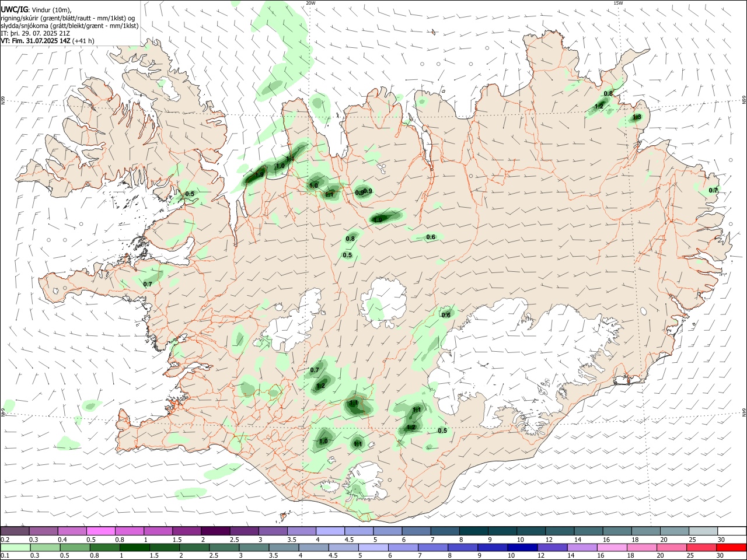Click the UWC/IG title text
Viewport: 747px width, 560px height.
pos(15,9)
